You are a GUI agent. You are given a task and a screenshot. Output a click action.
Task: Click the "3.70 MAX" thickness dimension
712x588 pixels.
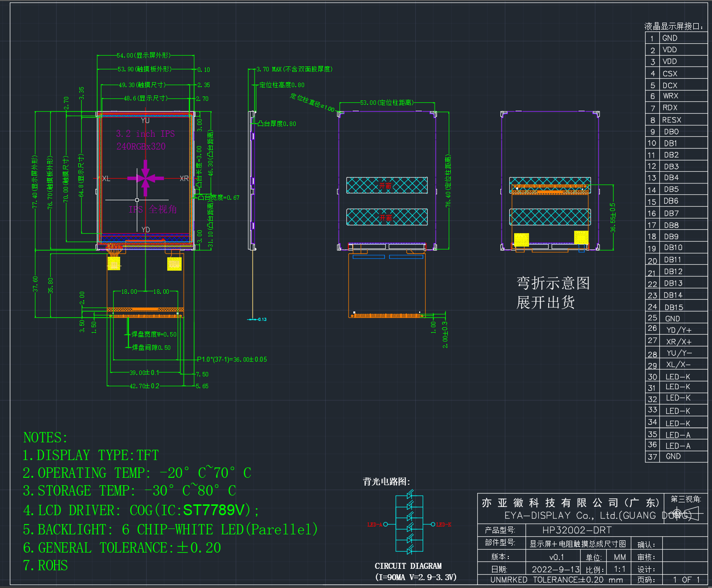(269, 69)
